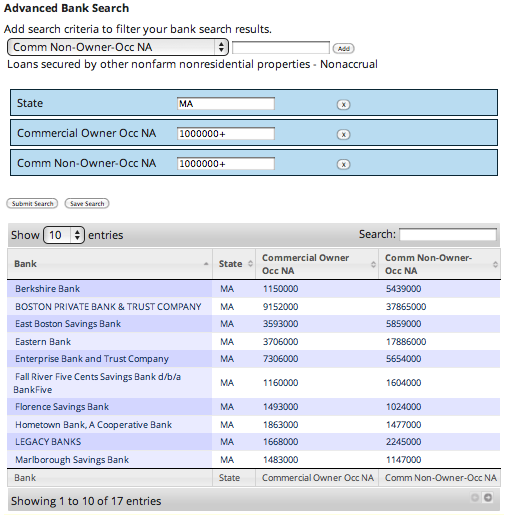
Task: Sort table by State column
Action: coord(234,264)
